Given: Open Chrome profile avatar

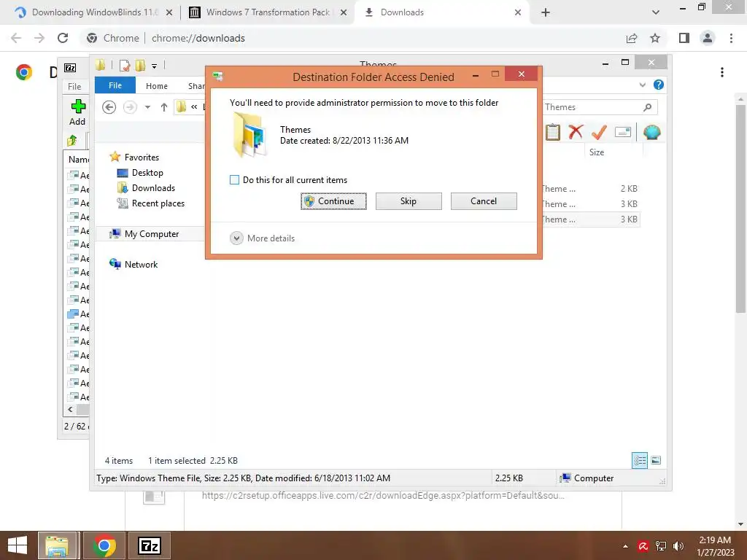Looking at the screenshot, I should [708, 38].
